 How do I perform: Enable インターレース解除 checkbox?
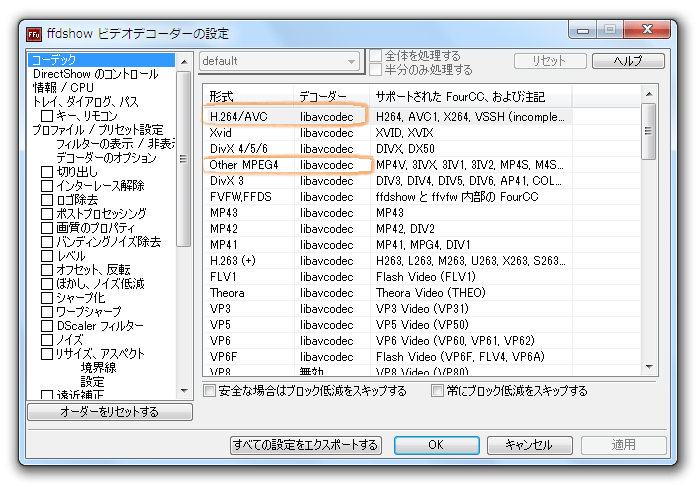(47, 186)
